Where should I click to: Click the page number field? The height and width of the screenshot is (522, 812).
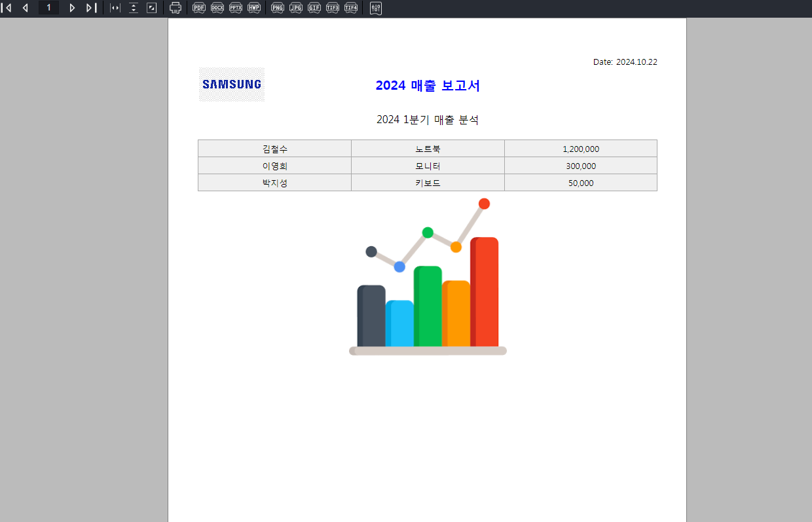(48, 8)
